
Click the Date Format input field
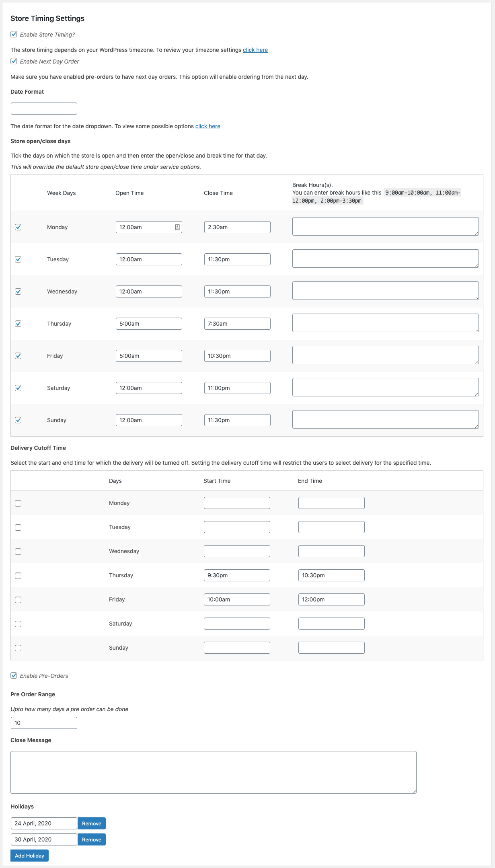coord(44,109)
